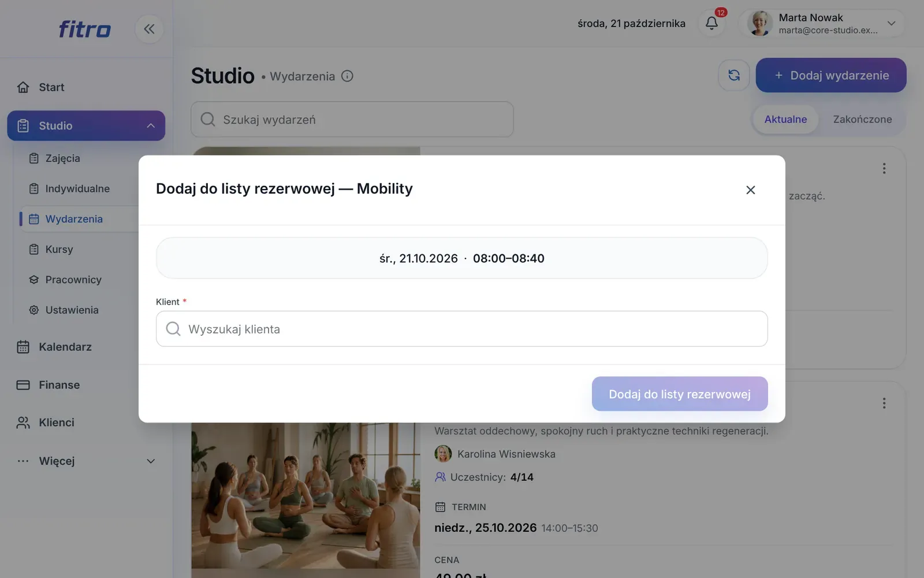Click the fitro logo

84,29
